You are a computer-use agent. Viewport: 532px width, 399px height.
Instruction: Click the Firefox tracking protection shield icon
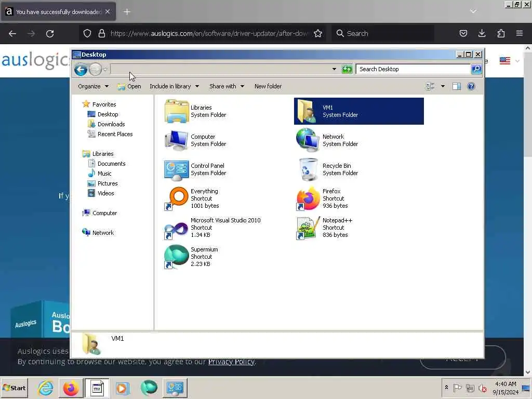[x=87, y=33]
